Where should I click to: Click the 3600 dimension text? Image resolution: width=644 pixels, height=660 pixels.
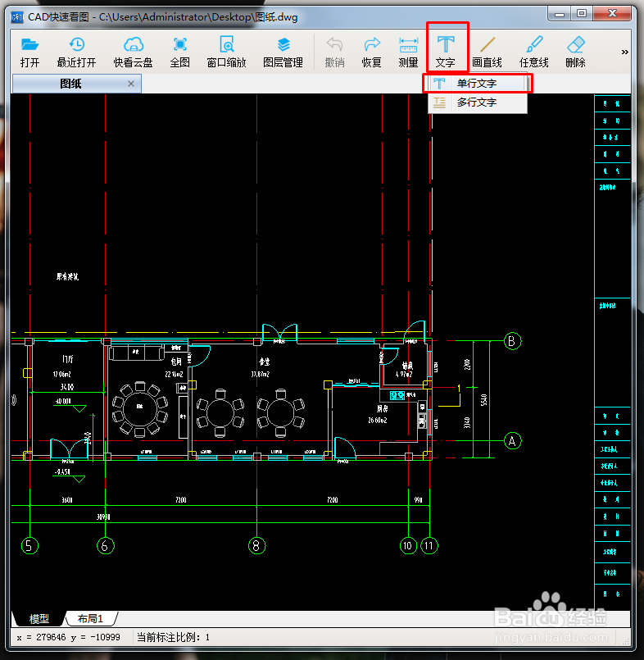click(67, 499)
